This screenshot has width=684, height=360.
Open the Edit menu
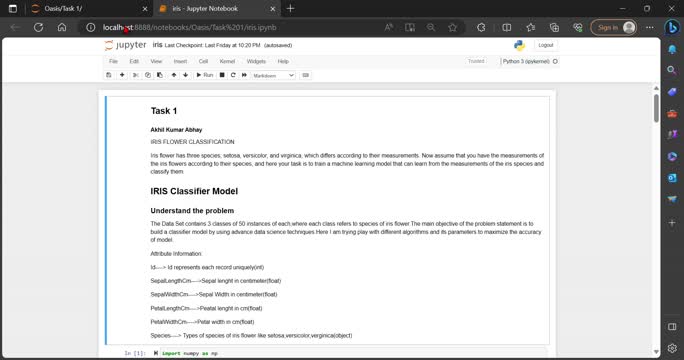[x=134, y=62]
